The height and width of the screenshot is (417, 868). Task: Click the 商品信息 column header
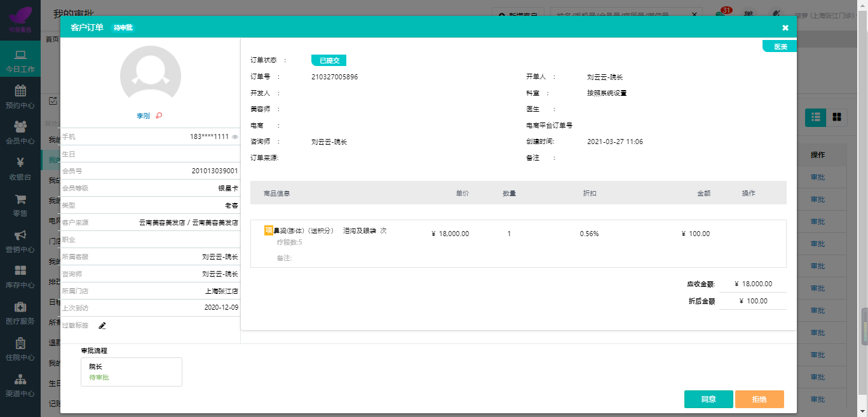[277, 193]
